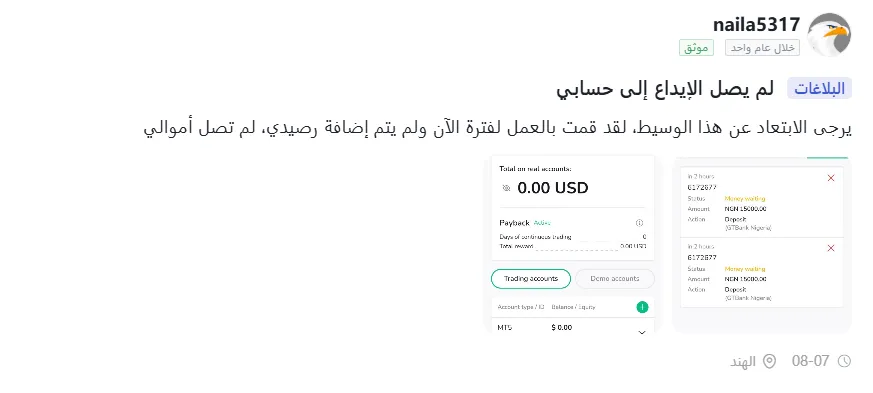Open the naila5317 username link
Screen dimensions: 873x393
pos(756,24)
